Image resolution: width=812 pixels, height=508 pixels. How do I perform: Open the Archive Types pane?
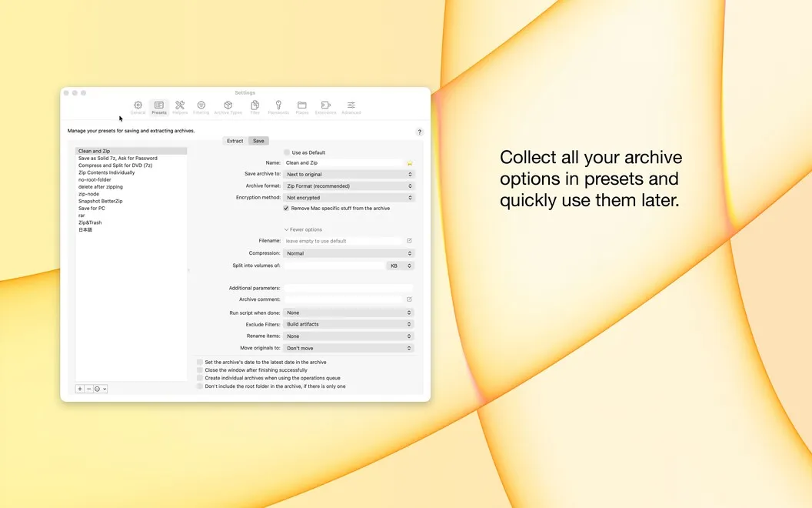point(228,107)
